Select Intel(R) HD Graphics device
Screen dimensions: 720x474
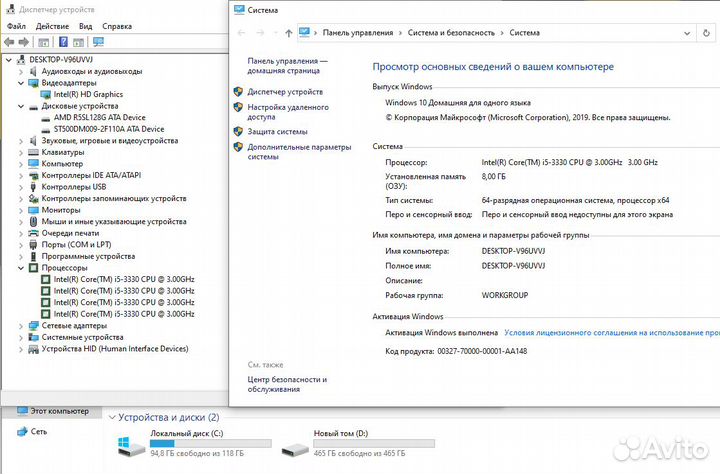(88, 94)
